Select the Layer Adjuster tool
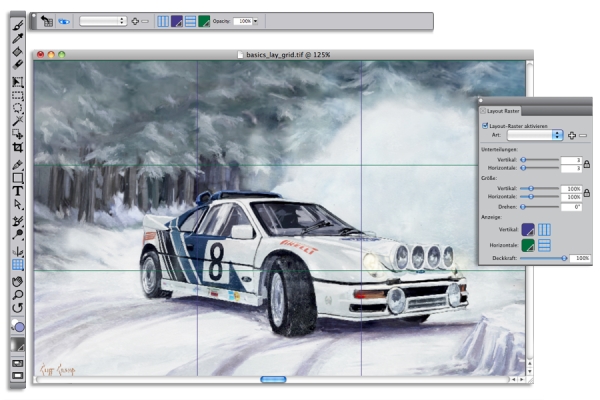The height and width of the screenshot is (400, 600). [18, 82]
